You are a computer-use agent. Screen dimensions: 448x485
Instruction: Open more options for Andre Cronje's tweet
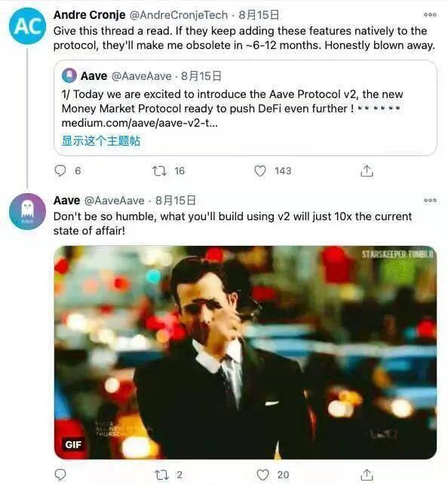pyautogui.click(x=430, y=14)
